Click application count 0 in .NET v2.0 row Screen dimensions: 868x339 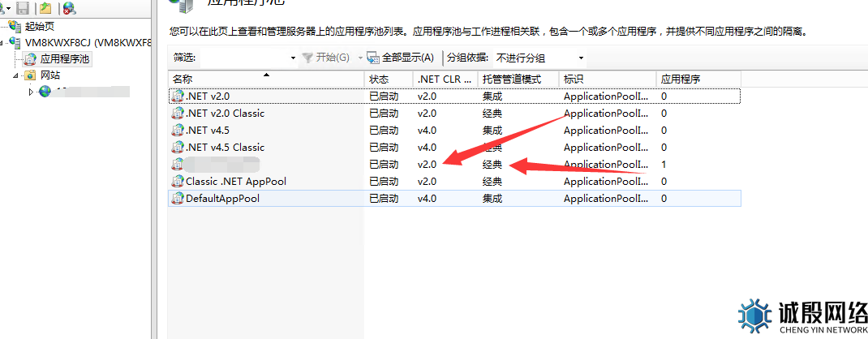tap(664, 97)
